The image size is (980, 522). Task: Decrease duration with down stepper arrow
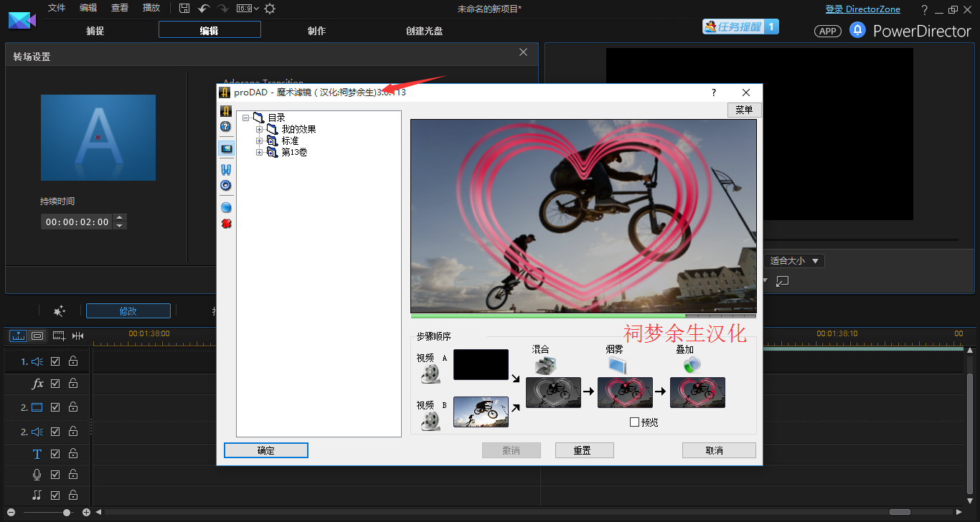pyautogui.click(x=121, y=226)
